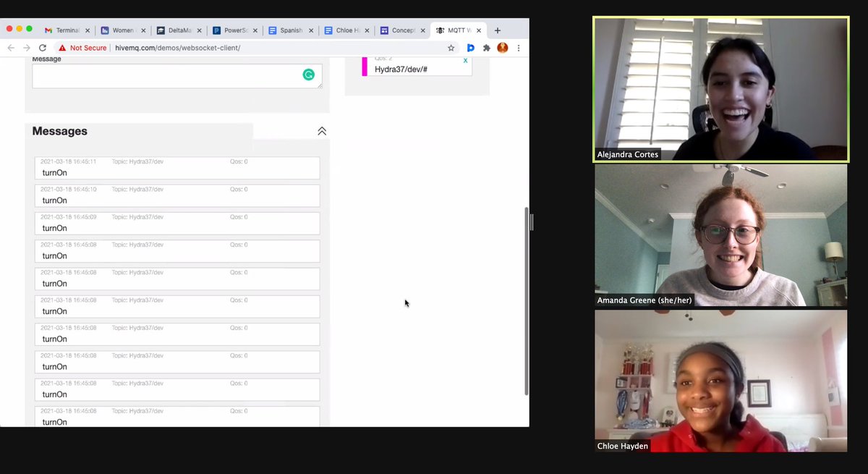Select Chloe Hayden video tile
Image resolution: width=868 pixels, height=474 pixels.
tap(721, 381)
